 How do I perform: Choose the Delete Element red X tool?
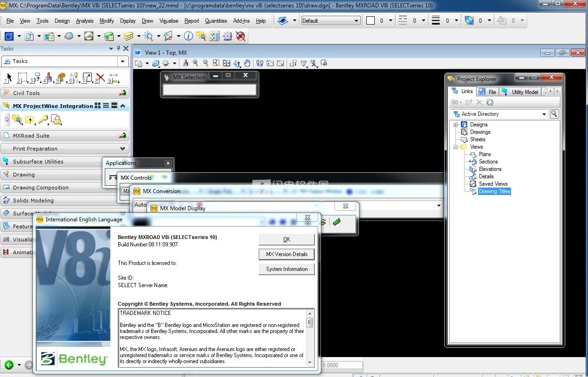100,77
